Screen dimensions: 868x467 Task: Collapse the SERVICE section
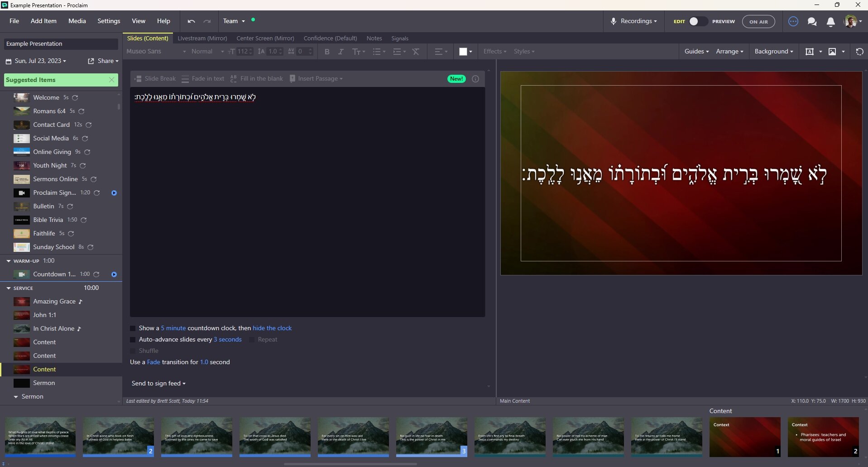[x=9, y=288]
